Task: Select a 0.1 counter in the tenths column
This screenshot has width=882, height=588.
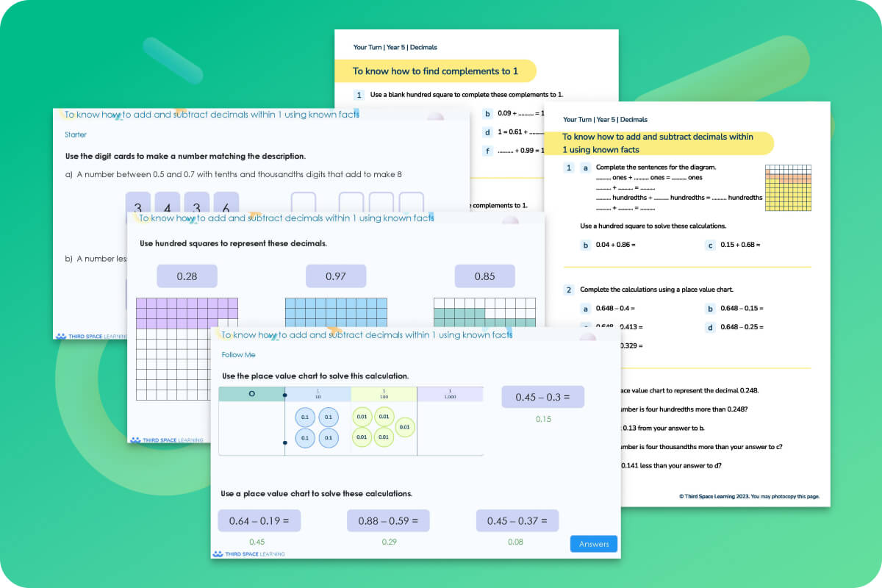Action: coord(305,417)
